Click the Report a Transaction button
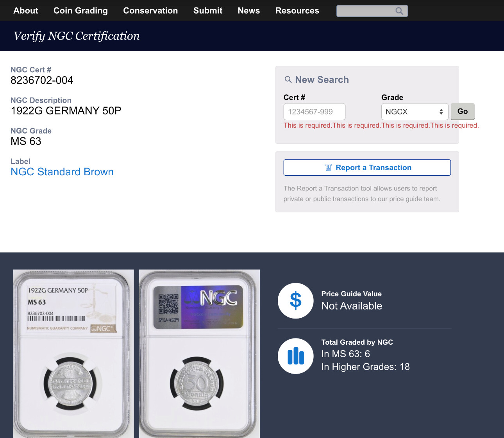This screenshot has width=504, height=438. tap(367, 167)
